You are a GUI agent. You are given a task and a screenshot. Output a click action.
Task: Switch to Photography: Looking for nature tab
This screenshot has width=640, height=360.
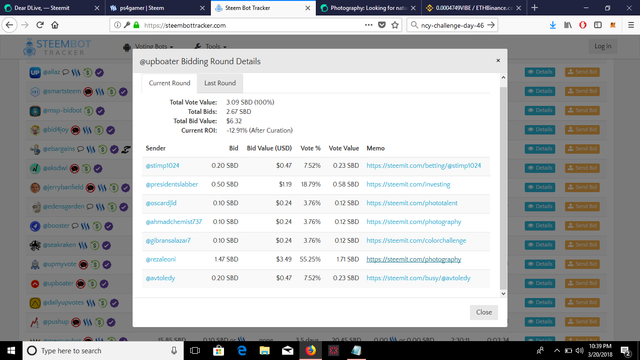click(x=369, y=8)
